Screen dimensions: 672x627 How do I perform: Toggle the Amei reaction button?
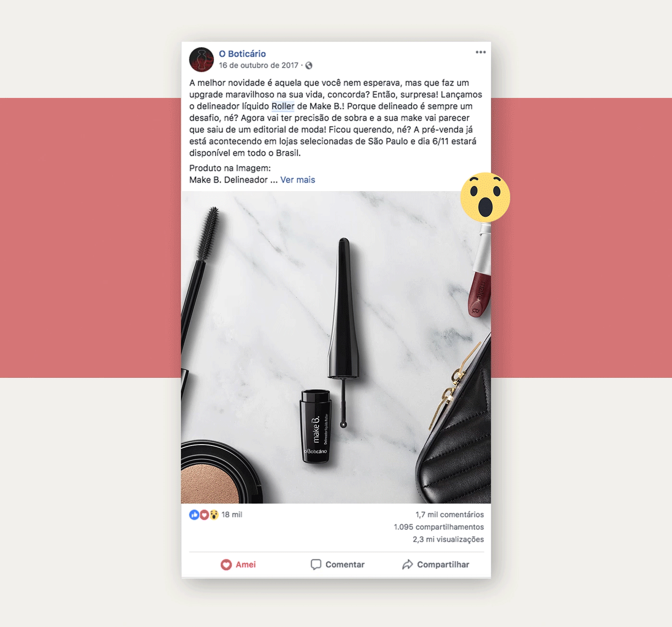(x=238, y=565)
